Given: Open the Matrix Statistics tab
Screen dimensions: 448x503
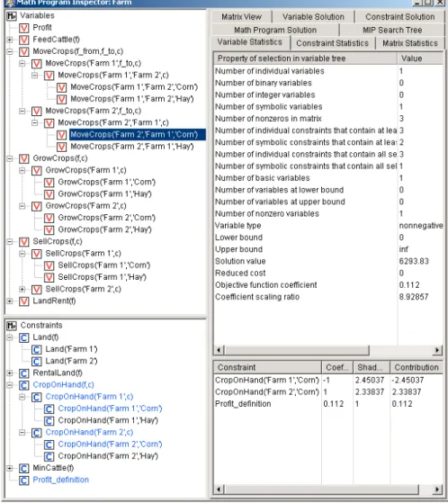Looking at the screenshot, I should click(410, 43).
